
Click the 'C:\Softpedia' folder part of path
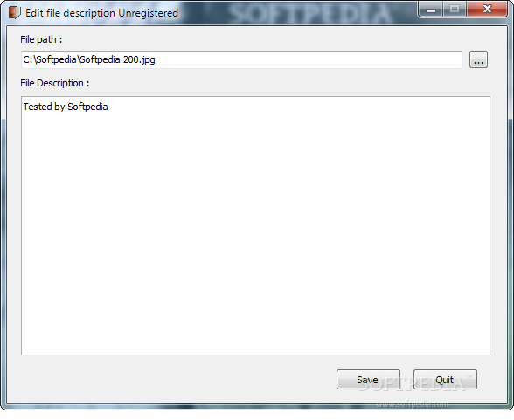point(50,59)
